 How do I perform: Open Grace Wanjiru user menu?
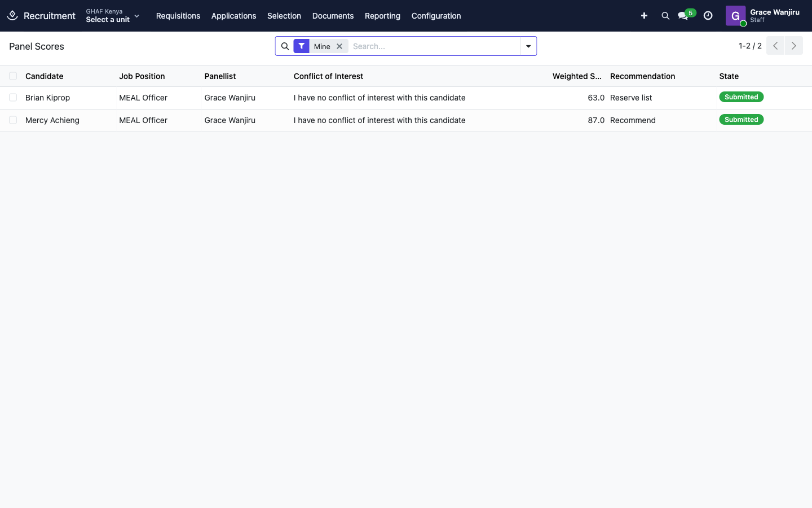pos(763,16)
